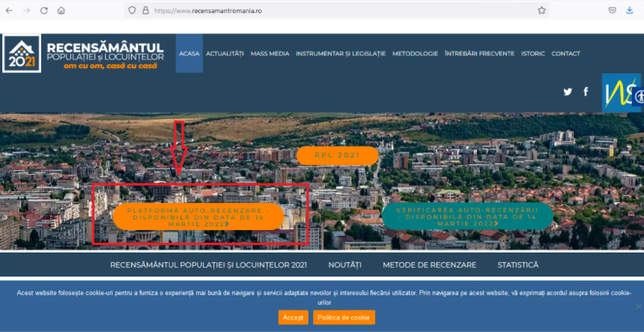The height and width of the screenshot is (332, 644).
Task: Open the accessibility options icon
Action: pyautogui.click(x=639, y=97)
